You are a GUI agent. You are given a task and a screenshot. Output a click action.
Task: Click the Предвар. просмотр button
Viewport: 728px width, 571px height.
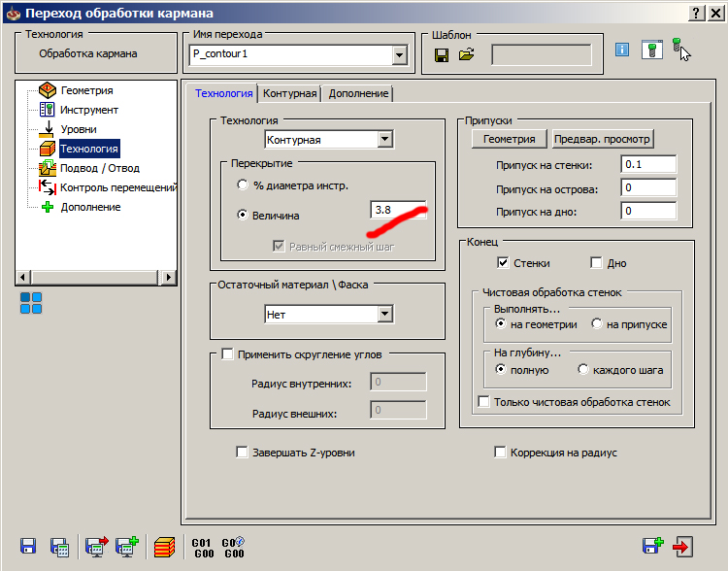click(x=602, y=139)
